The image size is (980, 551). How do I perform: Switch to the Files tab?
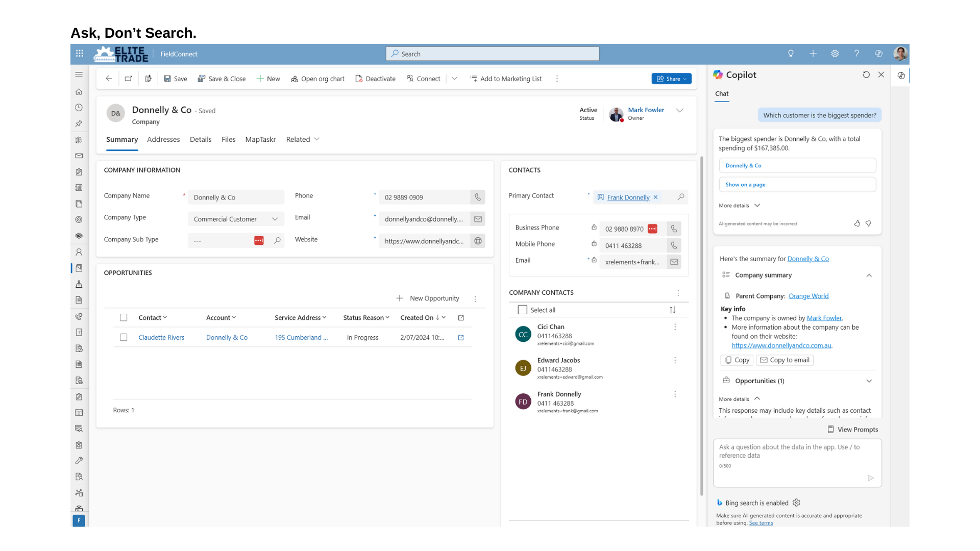point(229,139)
